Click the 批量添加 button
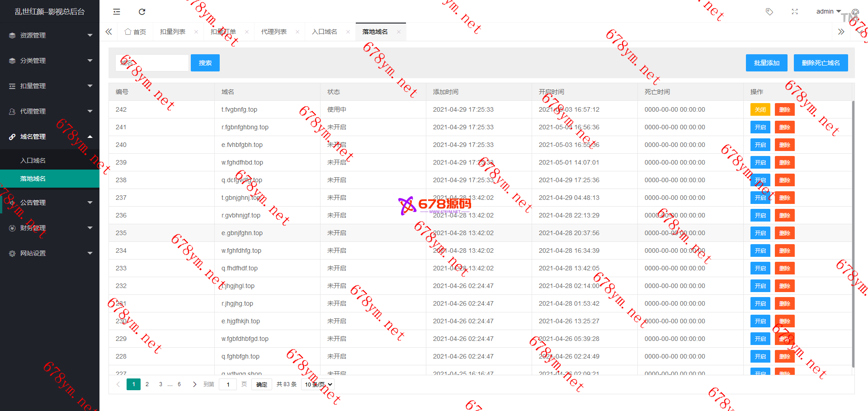The image size is (868, 411). [x=766, y=63]
